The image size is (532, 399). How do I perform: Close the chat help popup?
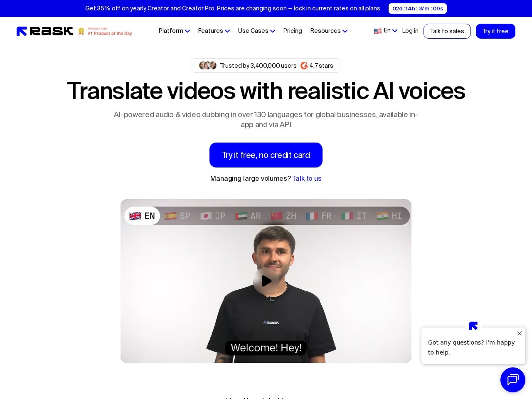click(520, 333)
